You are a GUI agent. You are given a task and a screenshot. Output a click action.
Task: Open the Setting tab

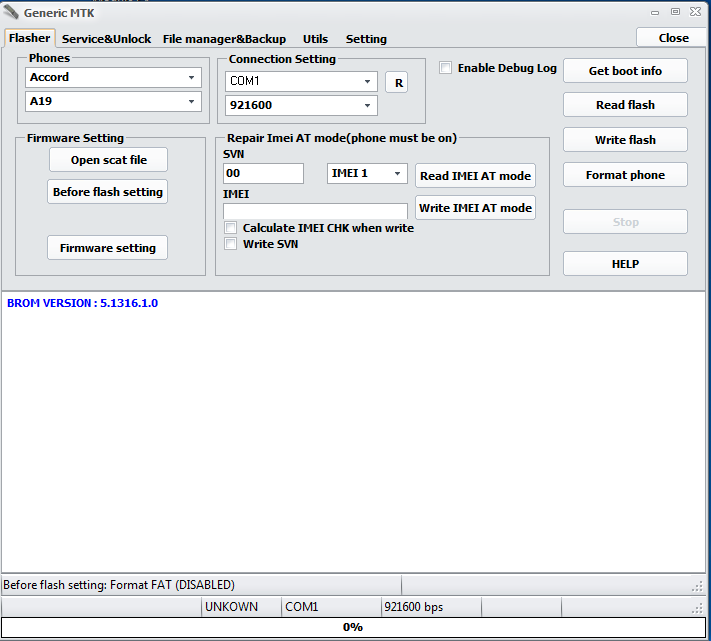coord(366,39)
